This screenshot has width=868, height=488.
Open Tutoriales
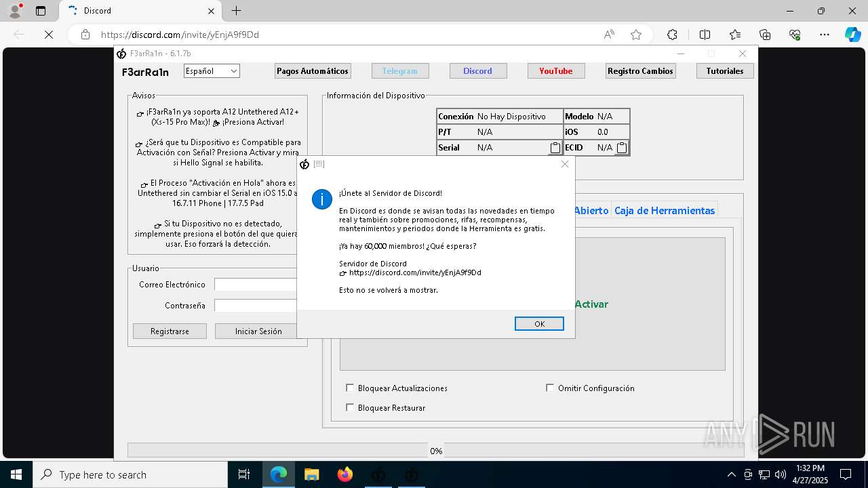click(725, 70)
